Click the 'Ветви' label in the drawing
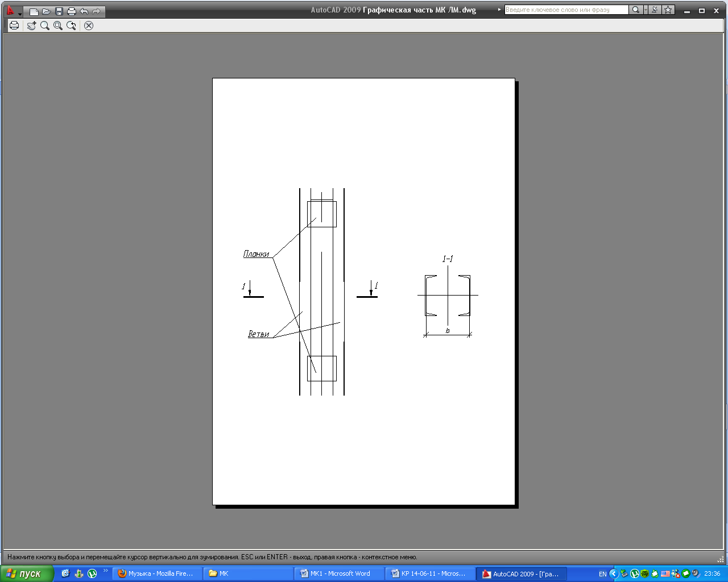The width and height of the screenshot is (728, 582). coord(259,334)
